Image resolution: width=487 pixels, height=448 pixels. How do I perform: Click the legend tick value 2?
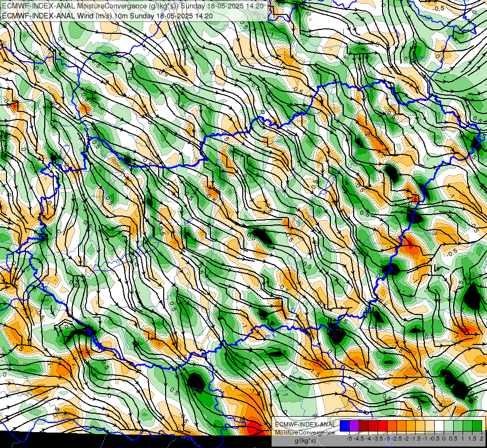[482, 439]
